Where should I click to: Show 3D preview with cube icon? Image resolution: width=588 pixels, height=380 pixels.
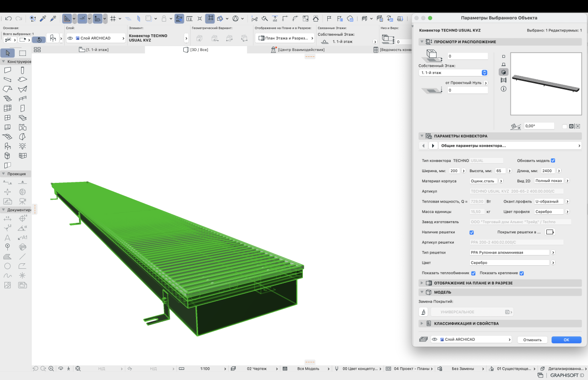click(x=503, y=72)
